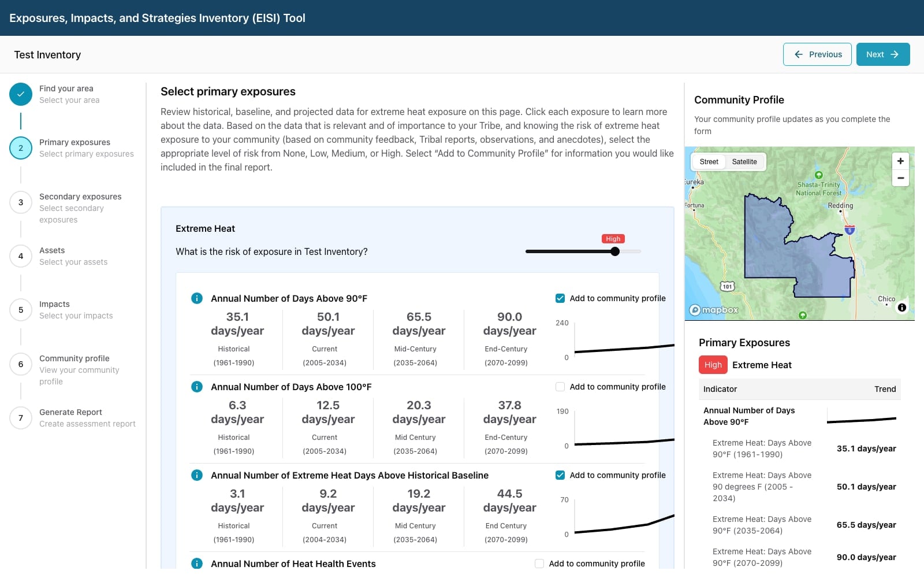
Task: Click the 'Trend' column header
Action: coord(885,389)
